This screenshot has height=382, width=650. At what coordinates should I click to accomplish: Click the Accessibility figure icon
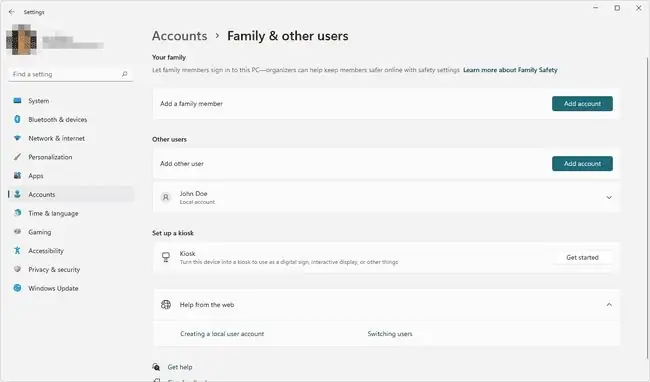17,250
